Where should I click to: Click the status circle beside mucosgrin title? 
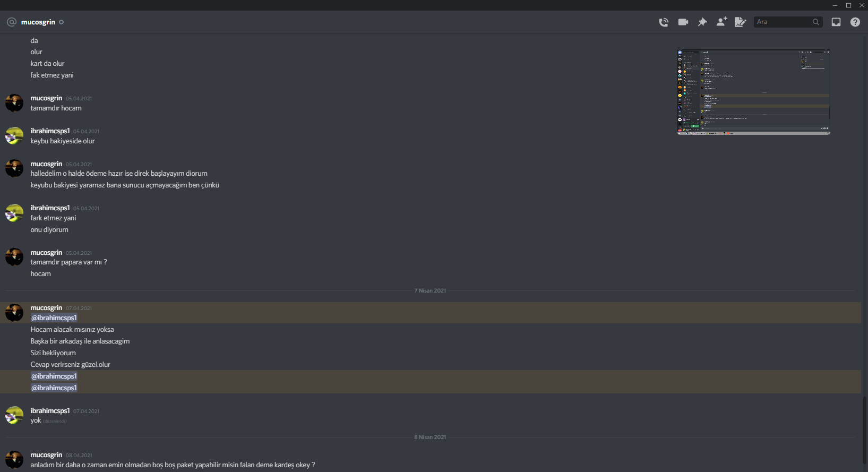coord(62,22)
